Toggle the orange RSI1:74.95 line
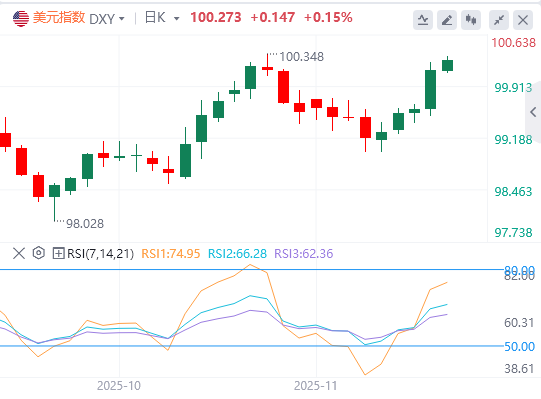 coord(171,254)
